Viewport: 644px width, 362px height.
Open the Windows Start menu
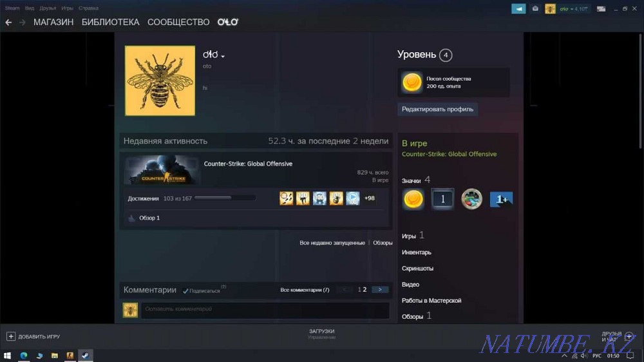click(7, 356)
